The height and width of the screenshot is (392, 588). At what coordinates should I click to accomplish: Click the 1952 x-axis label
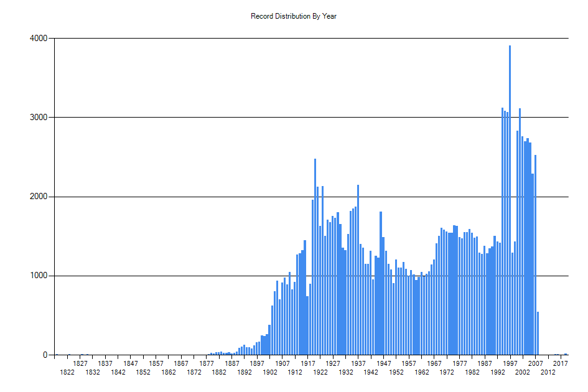[x=396, y=372]
